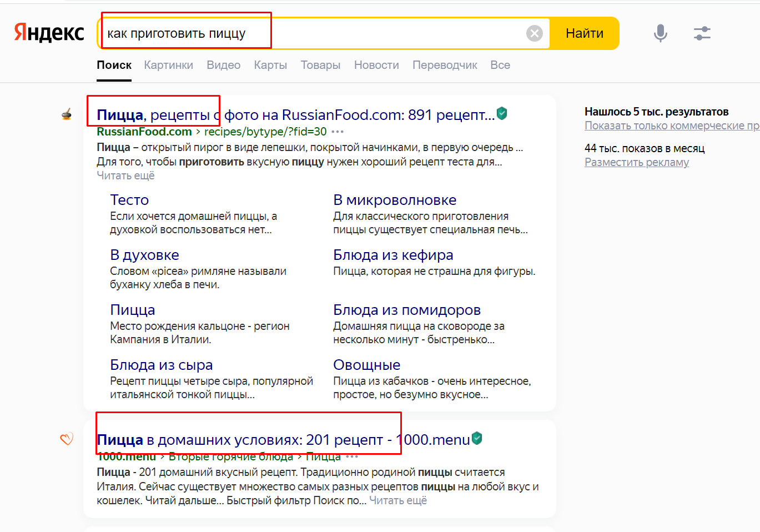Click the RussianFood.com favicon

(x=67, y=115)
